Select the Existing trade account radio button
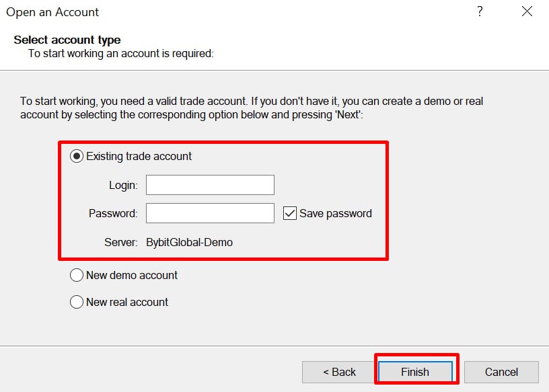Viewport: 549px width, 392px height. click(x=76, y=156)
